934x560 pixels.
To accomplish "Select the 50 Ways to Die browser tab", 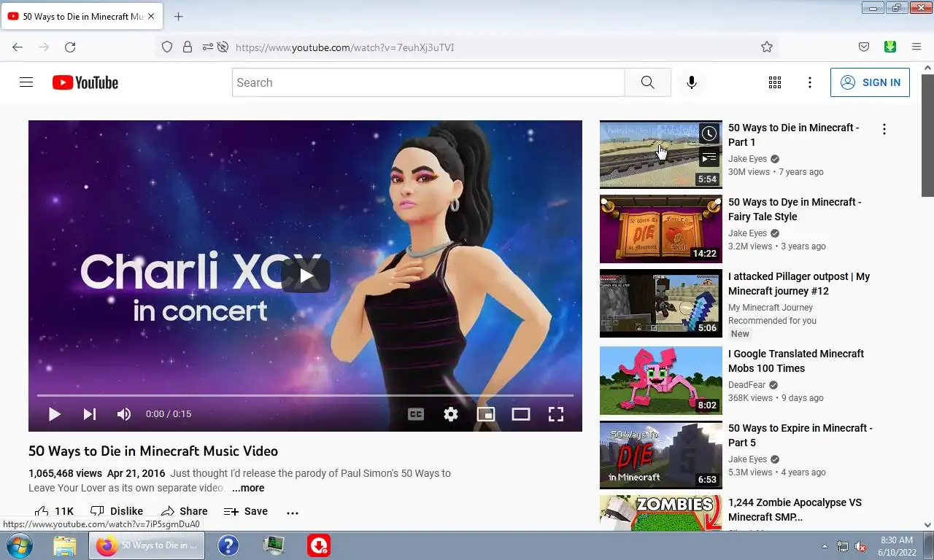I will coord(82,16).
